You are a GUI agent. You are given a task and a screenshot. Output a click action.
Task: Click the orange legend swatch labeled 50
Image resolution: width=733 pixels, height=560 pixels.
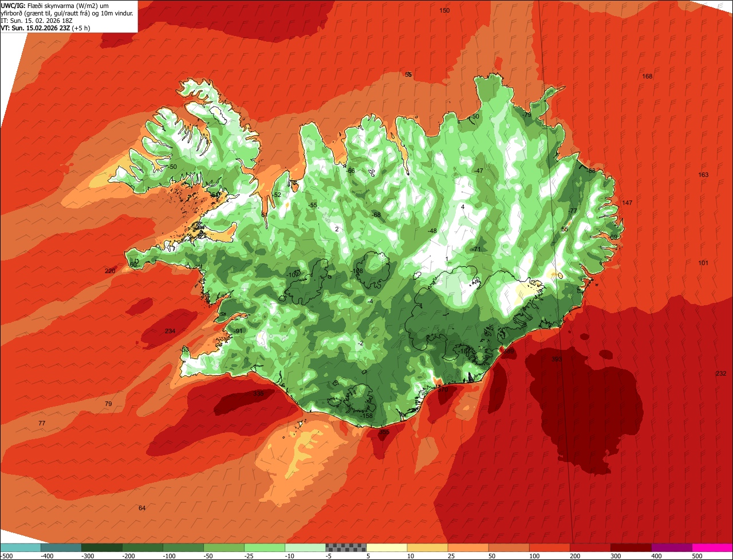tap(509, 547)
